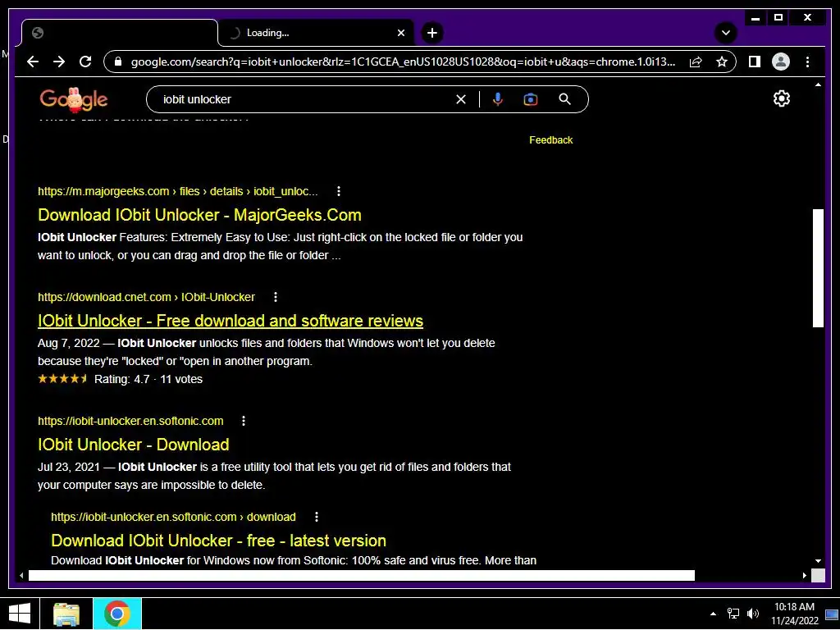The width and height of the screenshot is (840, 630).
Task: Open the taskbar clock 10:18 AM
Action: [794, 614]
